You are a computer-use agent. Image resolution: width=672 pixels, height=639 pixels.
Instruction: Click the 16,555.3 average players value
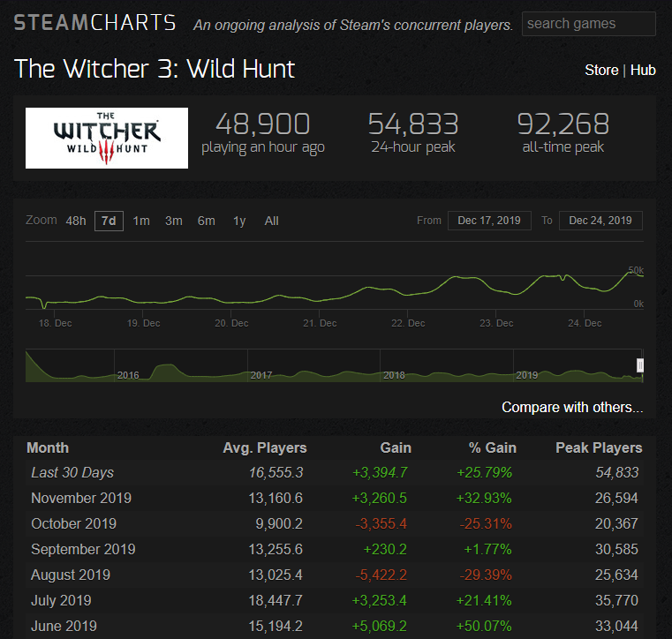tap(276, 473)
